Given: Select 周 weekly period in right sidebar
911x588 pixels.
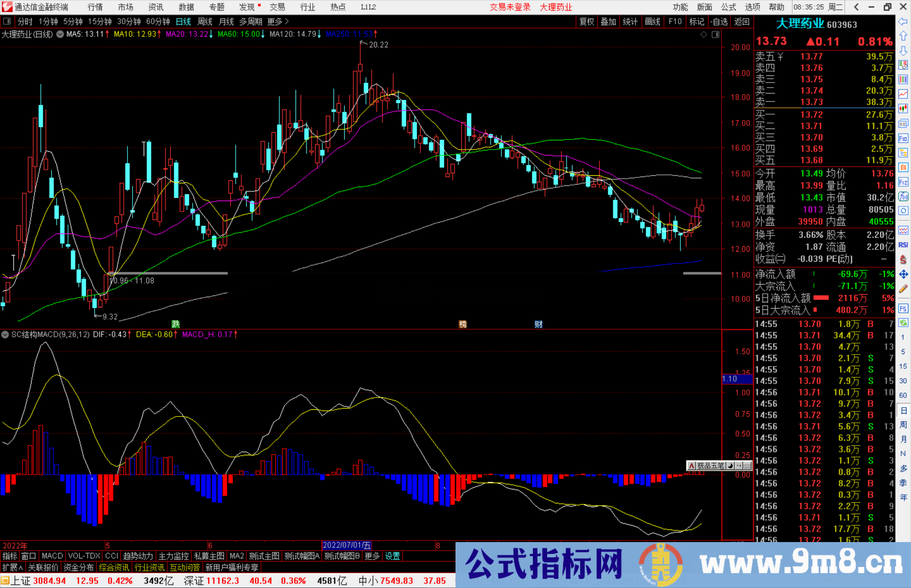Looking at the screenshot, I should click(903, 424).
